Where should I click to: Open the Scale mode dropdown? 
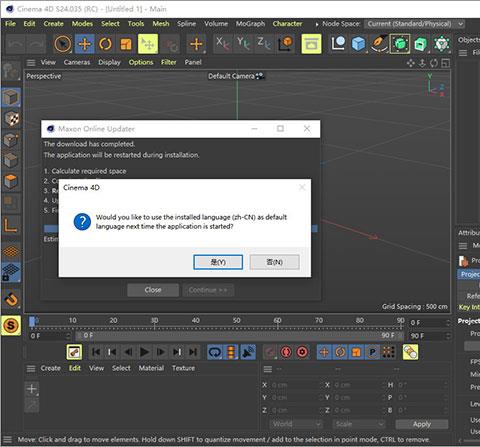[359, 424]
